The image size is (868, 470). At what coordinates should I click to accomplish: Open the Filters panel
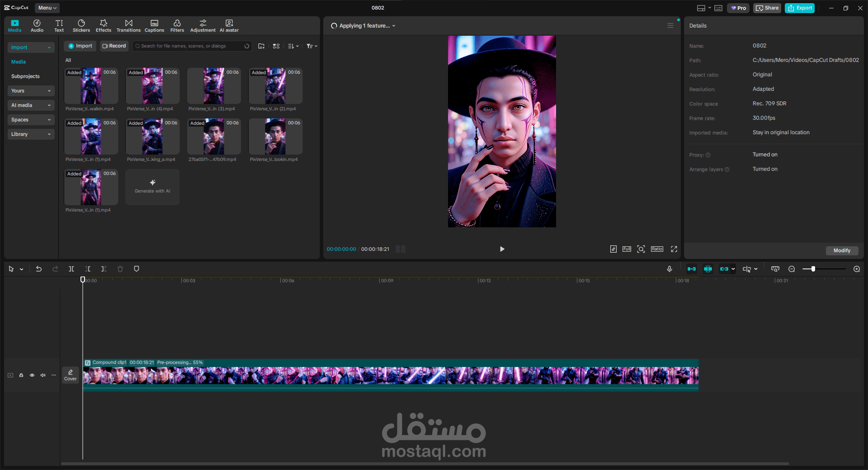point(177,25)
